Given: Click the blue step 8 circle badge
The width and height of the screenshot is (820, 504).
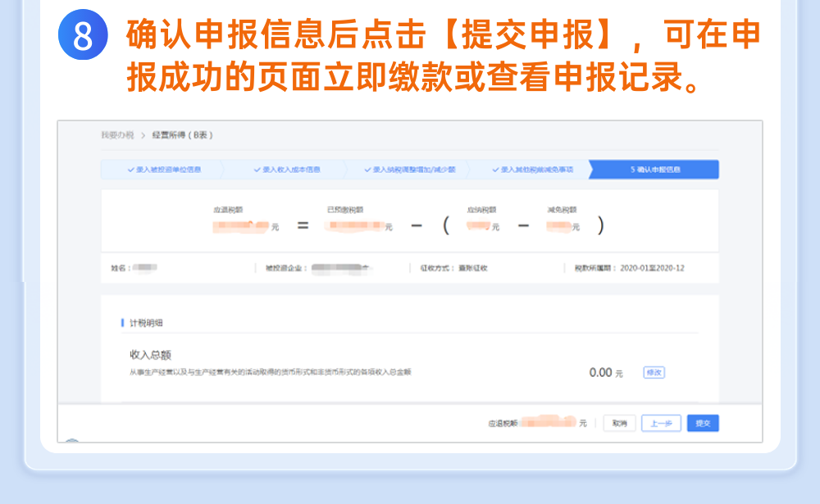Looking at the screenshot, I should pyautogui.click(x=83, y=36).
